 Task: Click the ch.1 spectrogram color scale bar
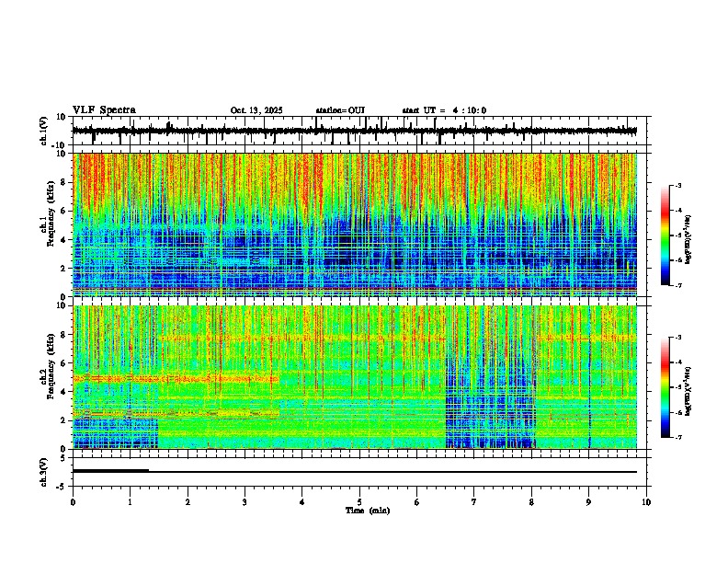click(x=665, y=236)
